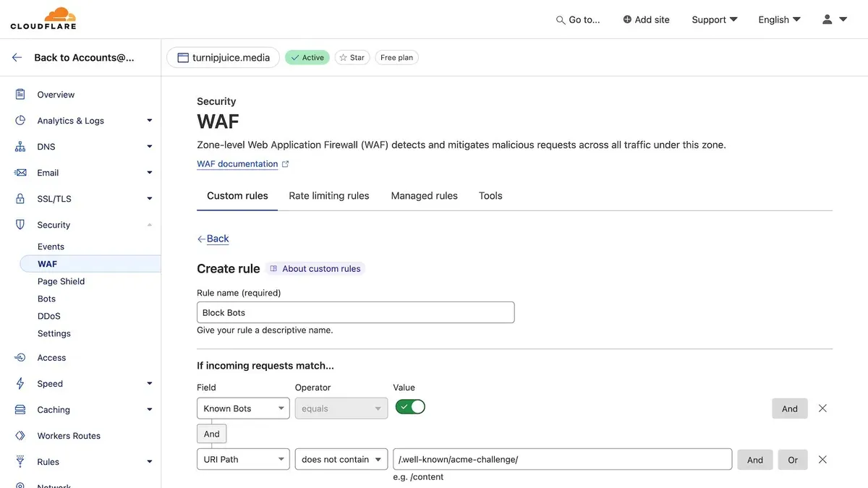Expand the Caching sidebar section
Screen dimensions: 868x488
click(x=150, y=410)
